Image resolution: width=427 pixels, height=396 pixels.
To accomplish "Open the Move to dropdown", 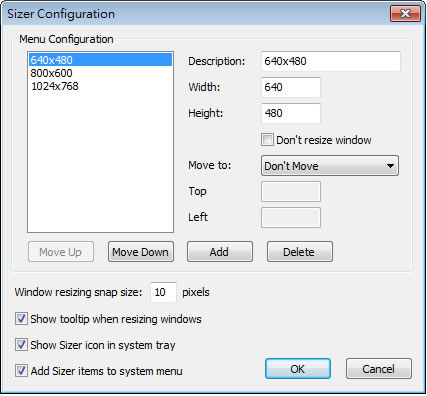I will click(330, 166).
